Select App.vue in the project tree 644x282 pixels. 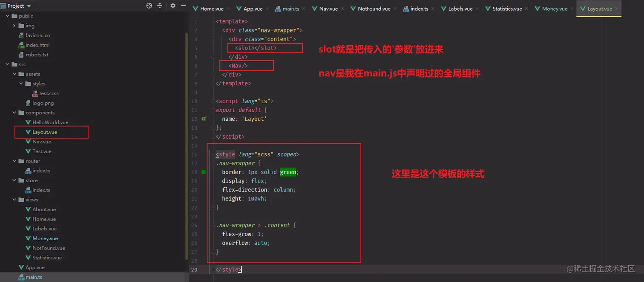[x=35, y=267]
